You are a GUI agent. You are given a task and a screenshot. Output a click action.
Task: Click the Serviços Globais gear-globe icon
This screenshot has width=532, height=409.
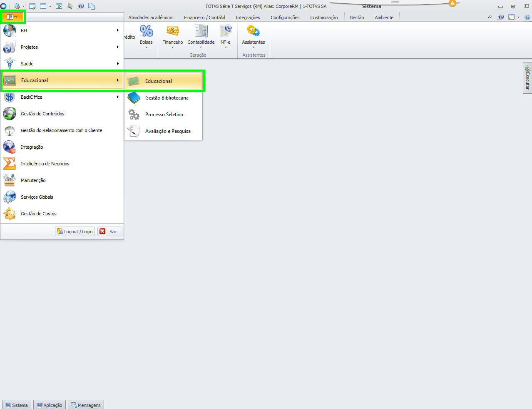click(10, 197)
